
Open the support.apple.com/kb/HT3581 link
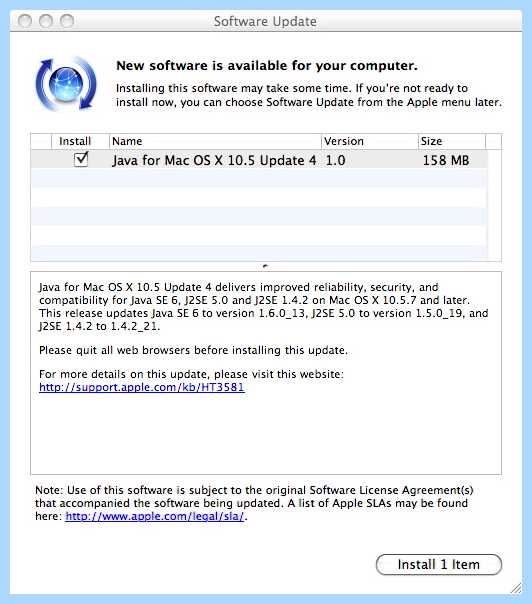tap(142, 387)
